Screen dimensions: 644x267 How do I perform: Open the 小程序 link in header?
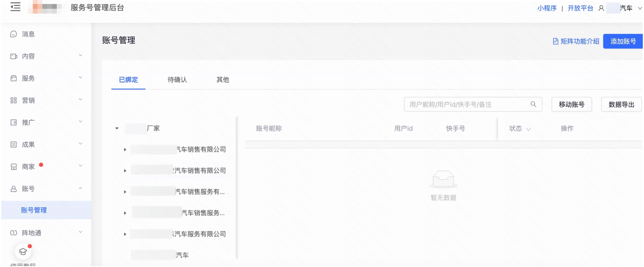[x=547, y=8]
